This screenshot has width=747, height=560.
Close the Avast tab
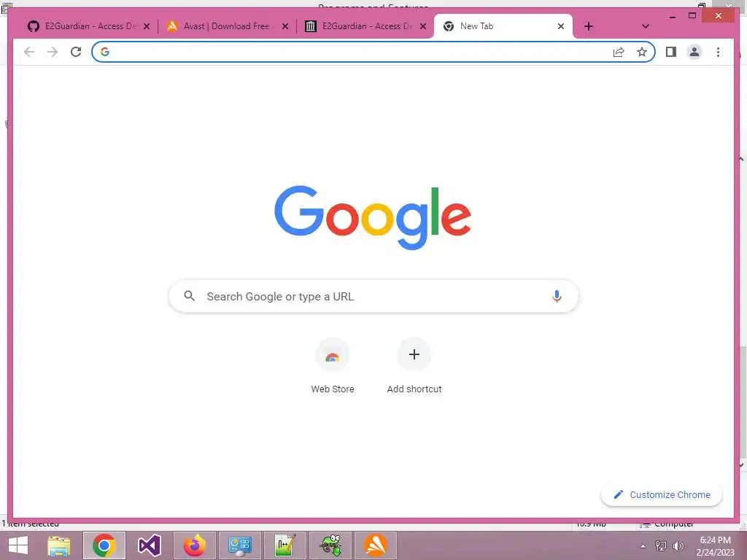pos(285,26)
